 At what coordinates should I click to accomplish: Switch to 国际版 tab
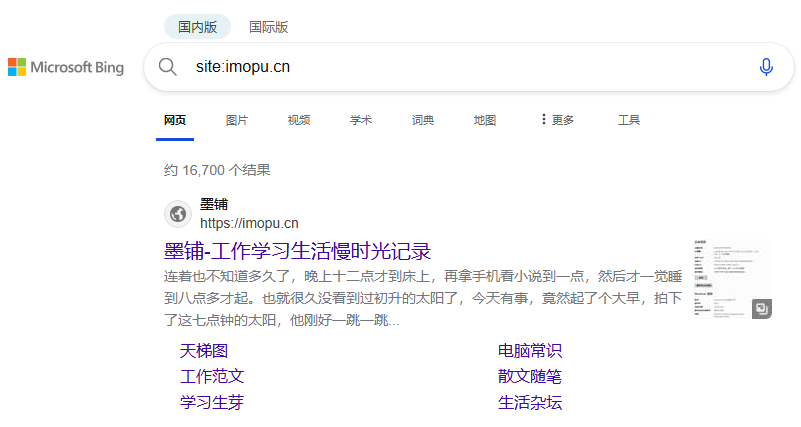pos(268,27)
